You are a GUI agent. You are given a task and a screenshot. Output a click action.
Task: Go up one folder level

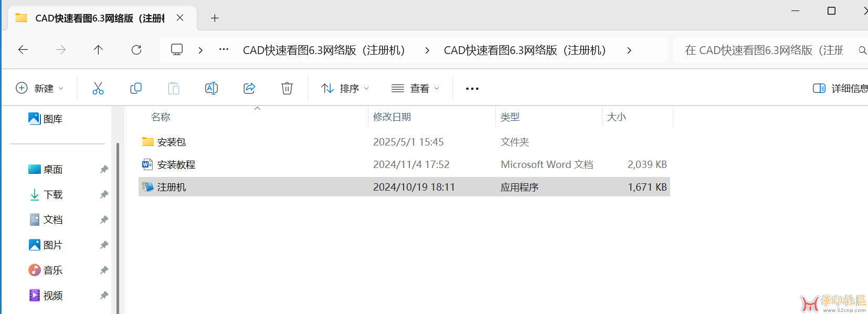[98, 50]
